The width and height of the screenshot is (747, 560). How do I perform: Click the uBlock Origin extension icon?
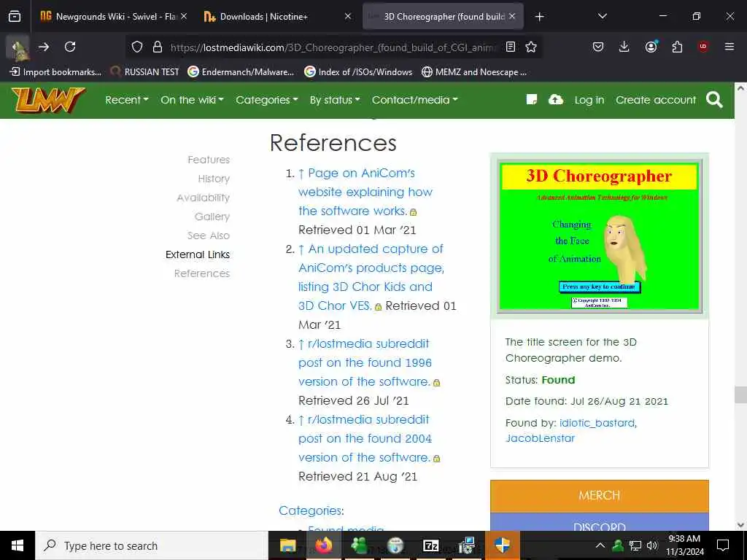(x=703, y=47)
